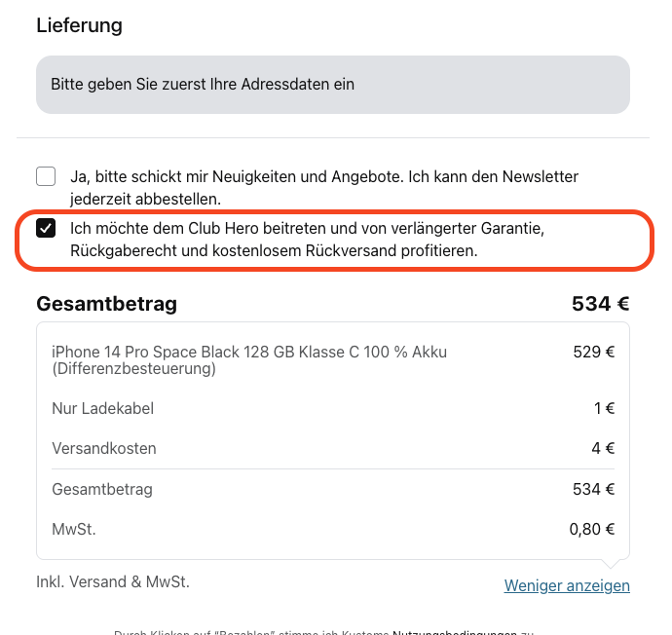This screenshot has width=672, height=635.
Task: Click the MwSt. row label
Action: [74, 530]
